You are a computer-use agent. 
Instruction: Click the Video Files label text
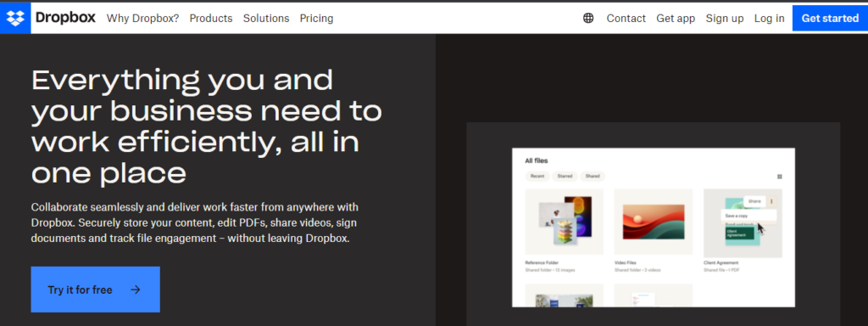tap(626, 263)
